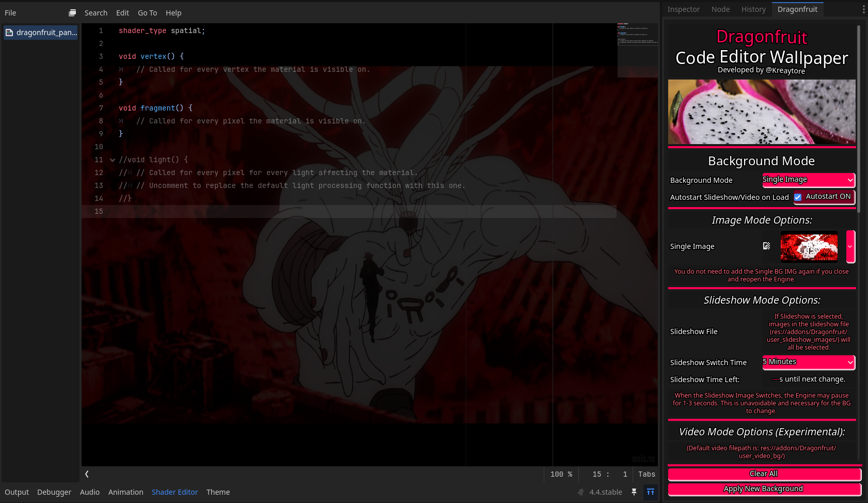The width and height of the screenshot is (868, 503).
Task: Click the 'void vertex() {' code line
Action: [151, 56]
